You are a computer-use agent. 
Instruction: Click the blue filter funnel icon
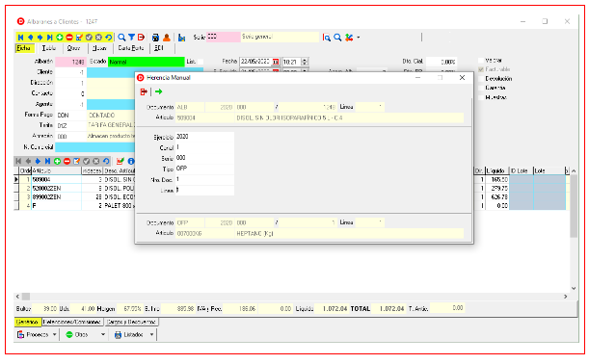point(131,38)
